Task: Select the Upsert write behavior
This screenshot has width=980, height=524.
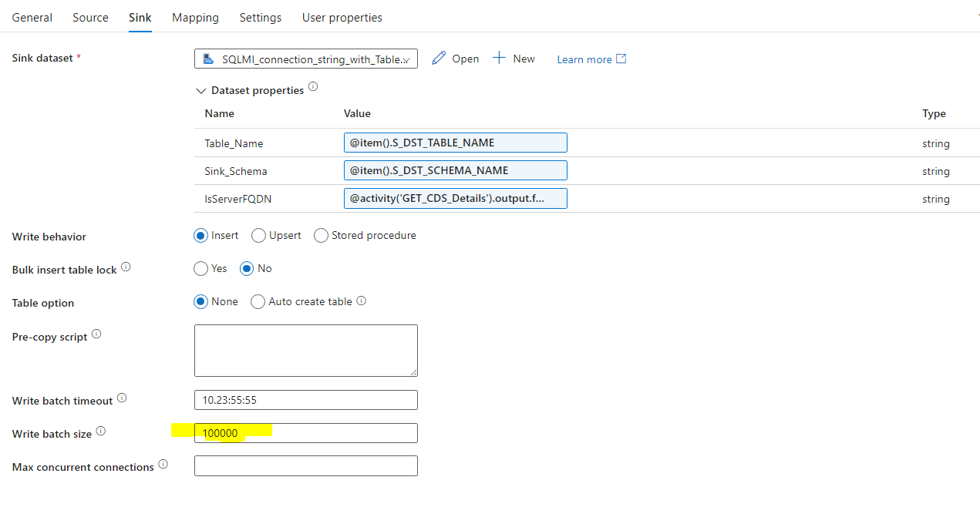Action: click(x=258, y=235)
